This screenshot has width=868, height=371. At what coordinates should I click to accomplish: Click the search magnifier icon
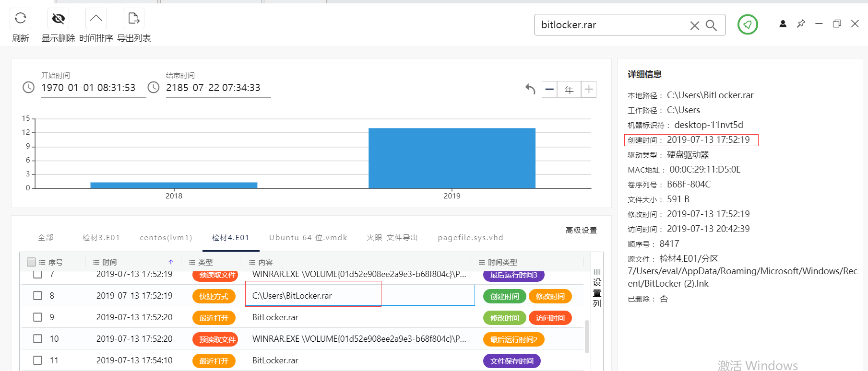711,25
